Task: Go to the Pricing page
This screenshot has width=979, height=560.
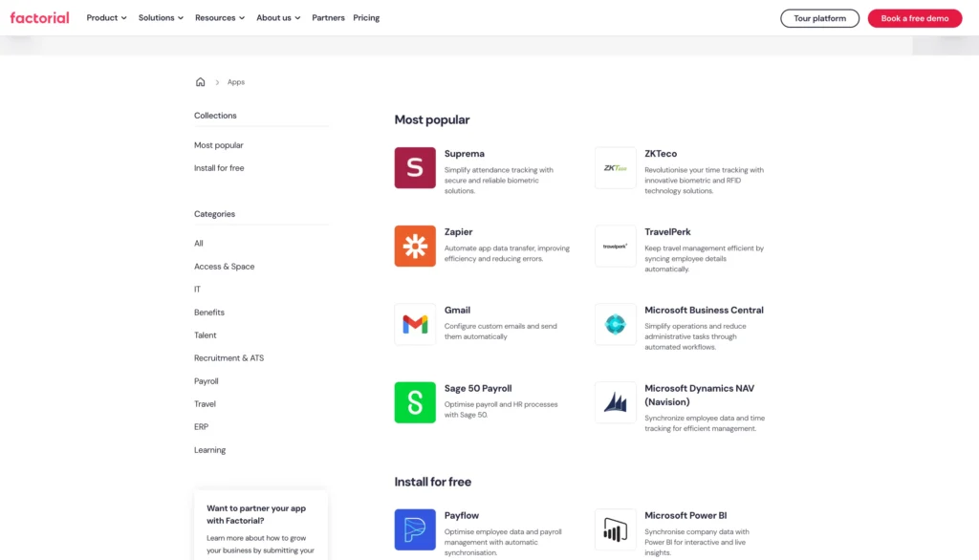Action: [366, 17]
